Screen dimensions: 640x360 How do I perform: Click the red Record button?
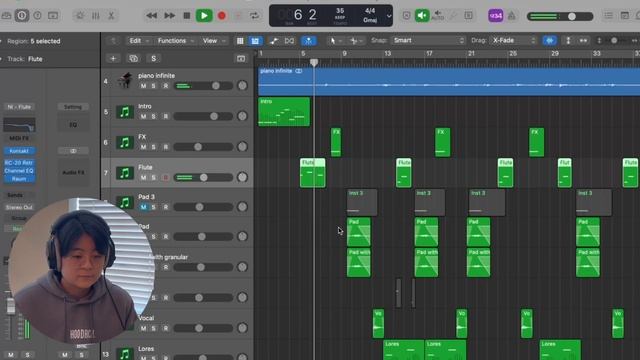222,16
